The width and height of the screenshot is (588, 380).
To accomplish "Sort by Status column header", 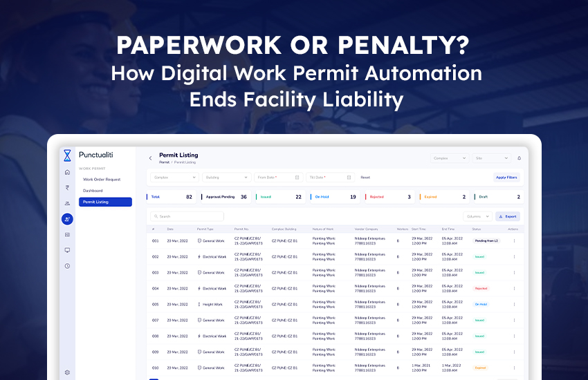I will pyautogui.click(x=476, y=229).
